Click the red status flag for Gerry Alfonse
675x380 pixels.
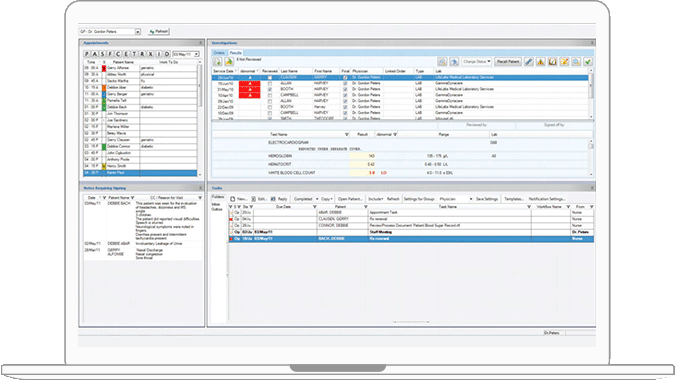pos(104,68)
